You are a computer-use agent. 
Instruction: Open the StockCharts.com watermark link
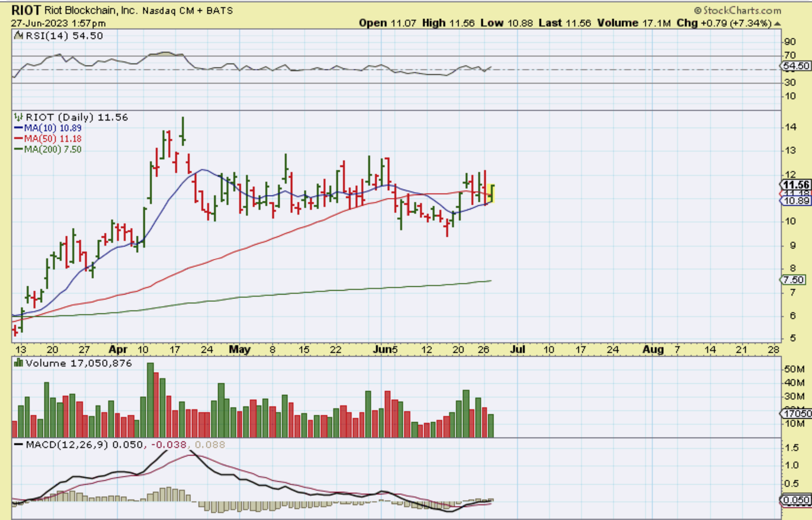click(x=742, y=10)
